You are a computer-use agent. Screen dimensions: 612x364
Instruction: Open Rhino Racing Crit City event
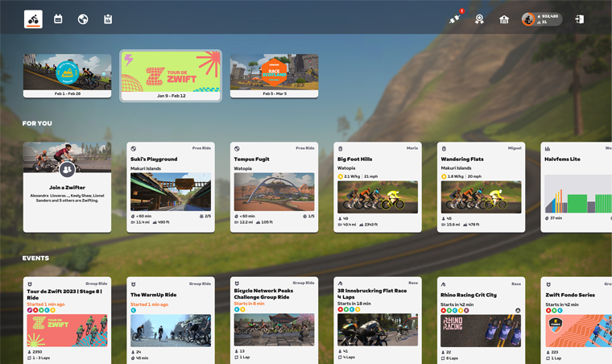pos(481,321)
